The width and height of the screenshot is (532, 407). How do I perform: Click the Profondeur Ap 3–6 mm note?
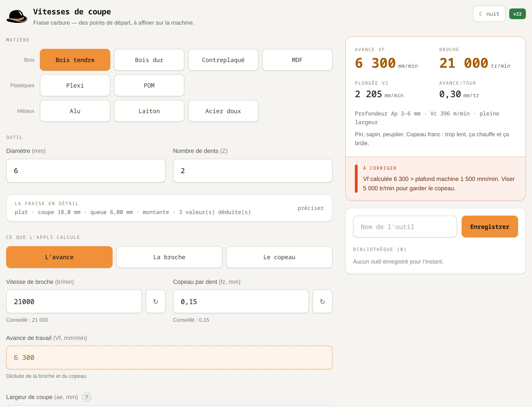point(427,118)
